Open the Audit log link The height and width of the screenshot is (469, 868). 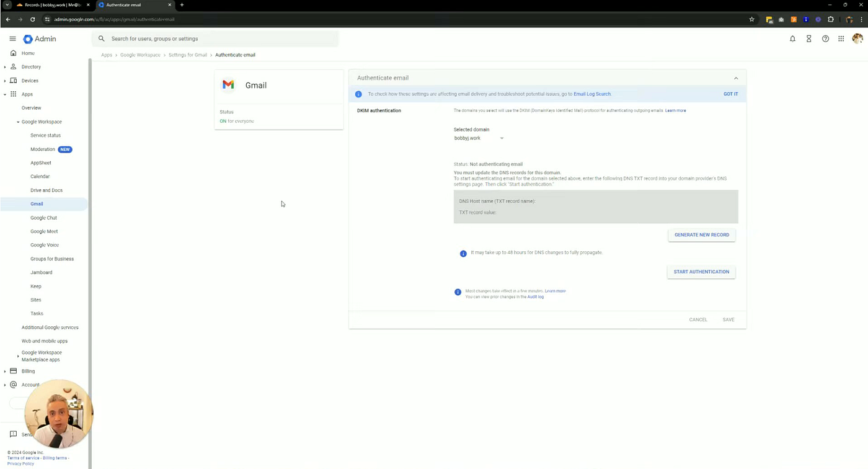(536, 297)
